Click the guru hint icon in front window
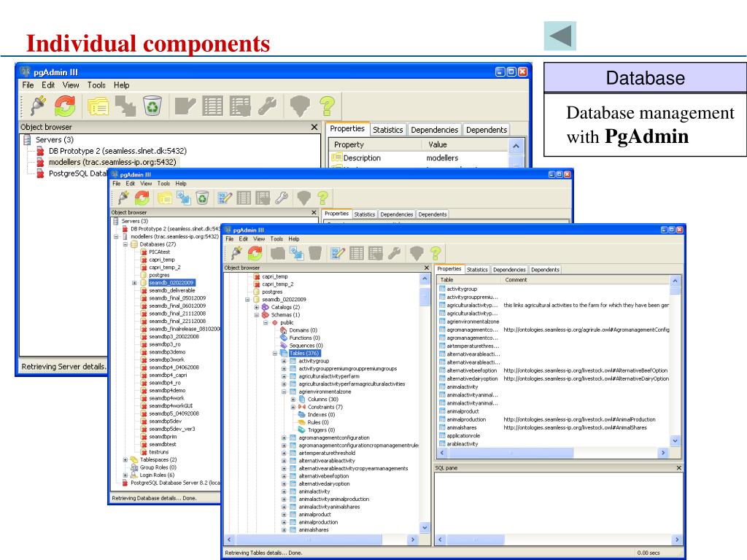Viewport: 747px width, 560px height. [x=417, y=253]
